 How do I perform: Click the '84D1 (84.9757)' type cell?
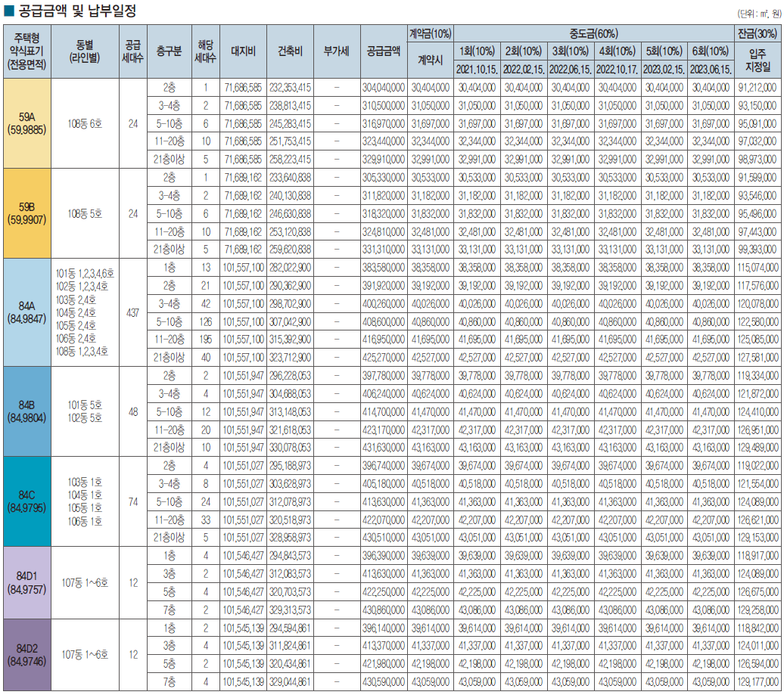(27, 582)
